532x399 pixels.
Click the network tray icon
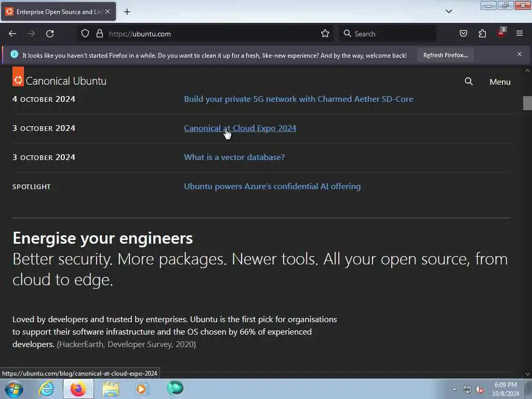point(467,390)
